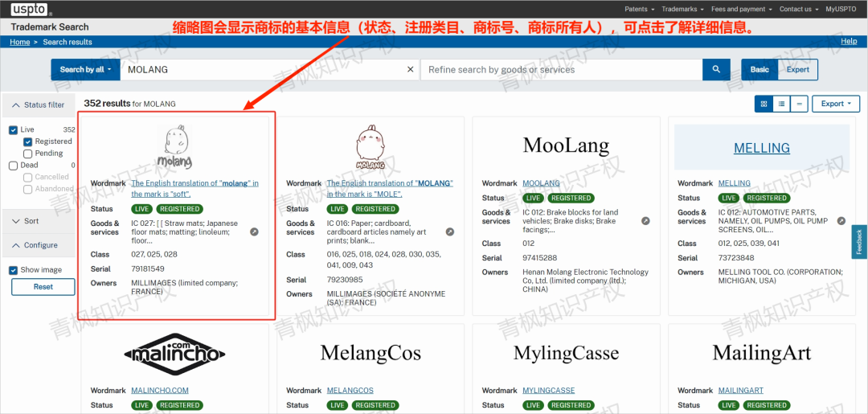
Task: Open the Export dropdown
Action: coord(836,104)
